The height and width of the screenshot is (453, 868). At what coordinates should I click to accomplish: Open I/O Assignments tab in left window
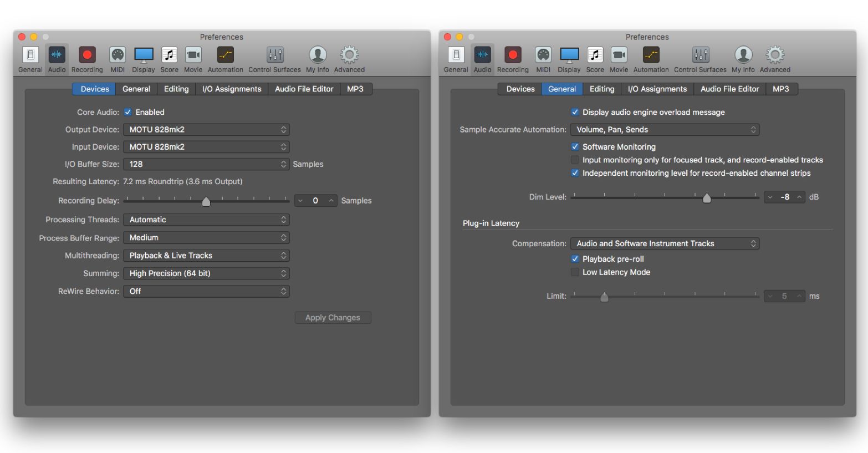232,89
